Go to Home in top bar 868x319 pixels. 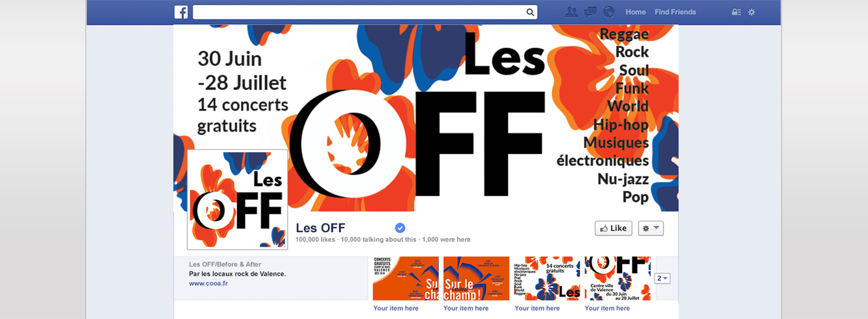pyautogui.click(x=635, y=12)
